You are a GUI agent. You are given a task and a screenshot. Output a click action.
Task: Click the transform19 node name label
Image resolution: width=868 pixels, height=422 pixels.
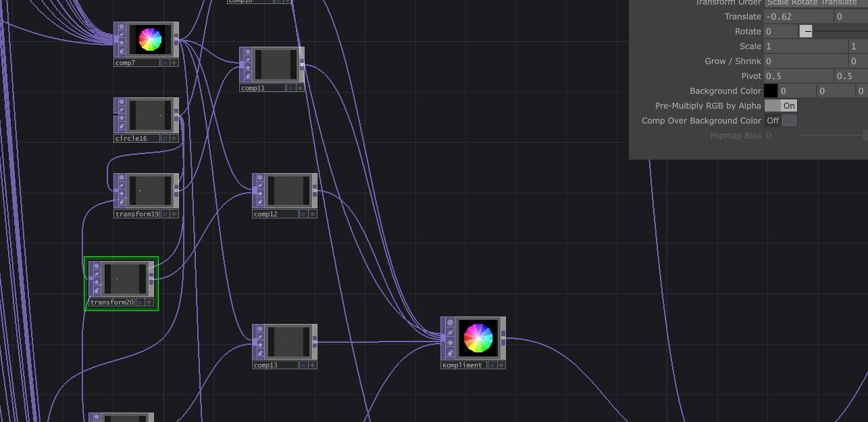coord(137,214)
